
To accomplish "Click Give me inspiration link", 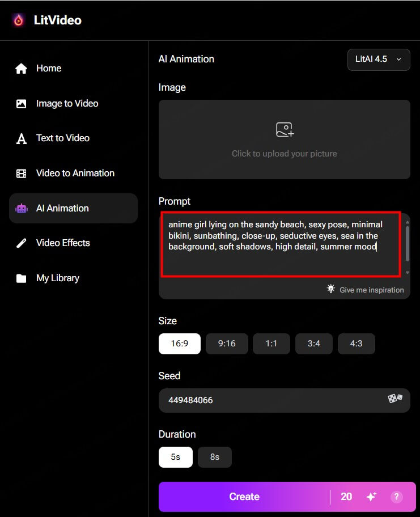I will tap(371, 290).
